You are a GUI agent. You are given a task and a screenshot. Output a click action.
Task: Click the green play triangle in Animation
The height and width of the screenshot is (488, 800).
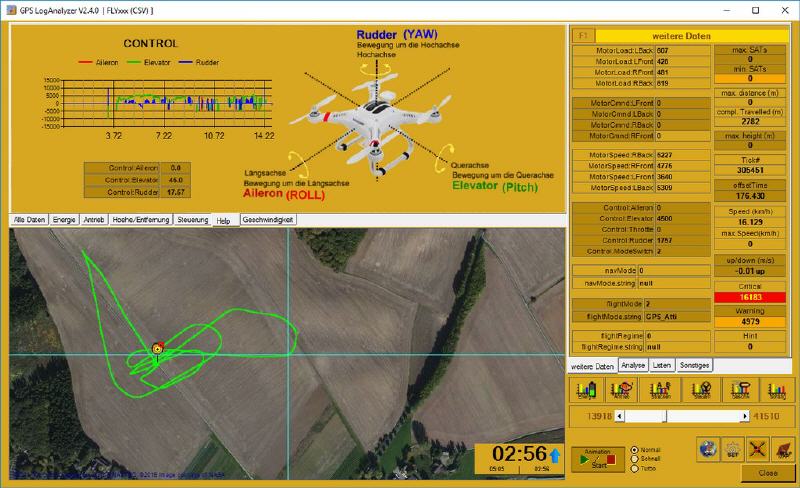point(584,459)
